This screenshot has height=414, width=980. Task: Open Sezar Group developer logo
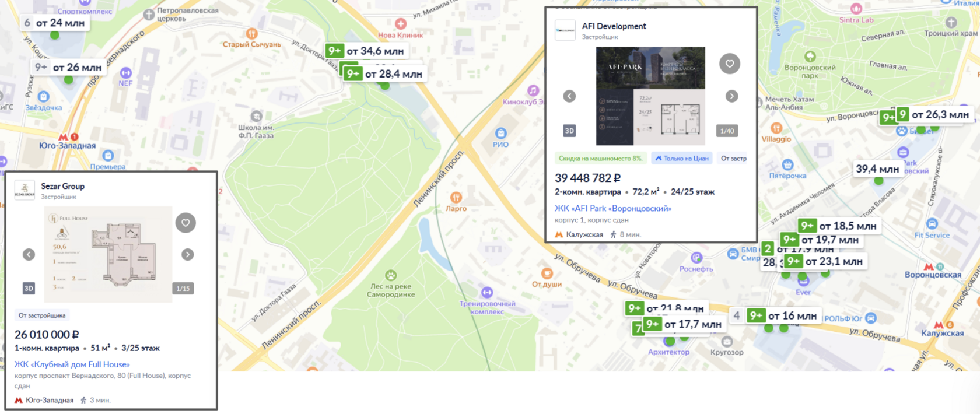click(x=24, y=190)
